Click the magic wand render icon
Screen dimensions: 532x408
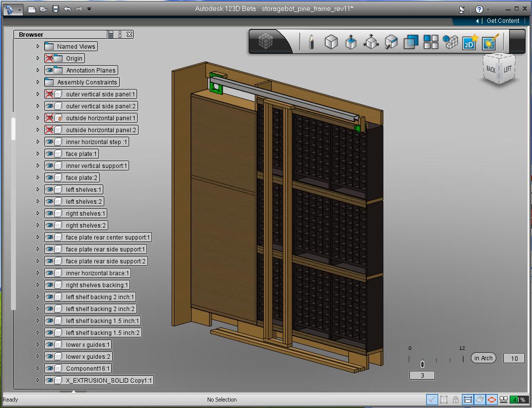point(490,42)
